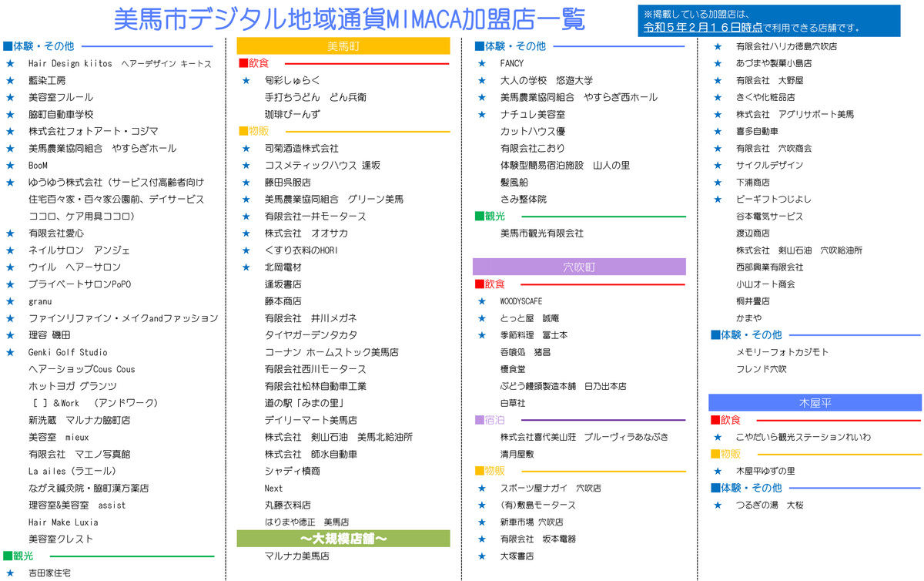
Task: Select 美容室フルール in the list
Action: pos(61,97)
